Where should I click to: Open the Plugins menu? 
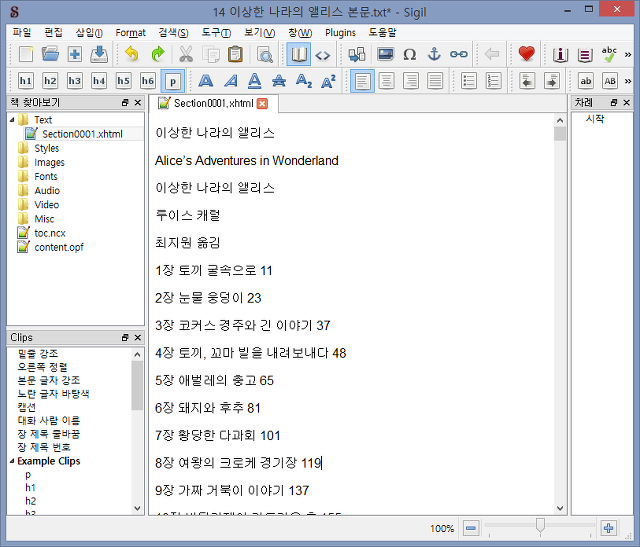340,32
